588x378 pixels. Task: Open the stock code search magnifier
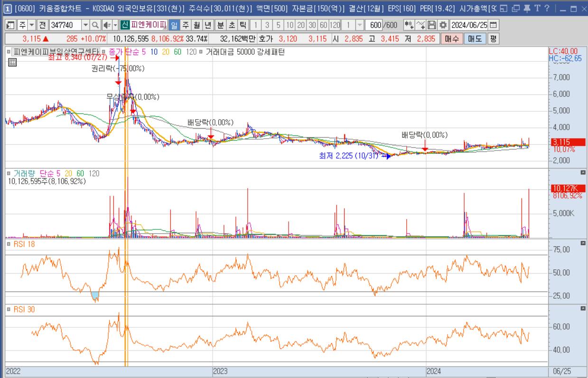95,25
